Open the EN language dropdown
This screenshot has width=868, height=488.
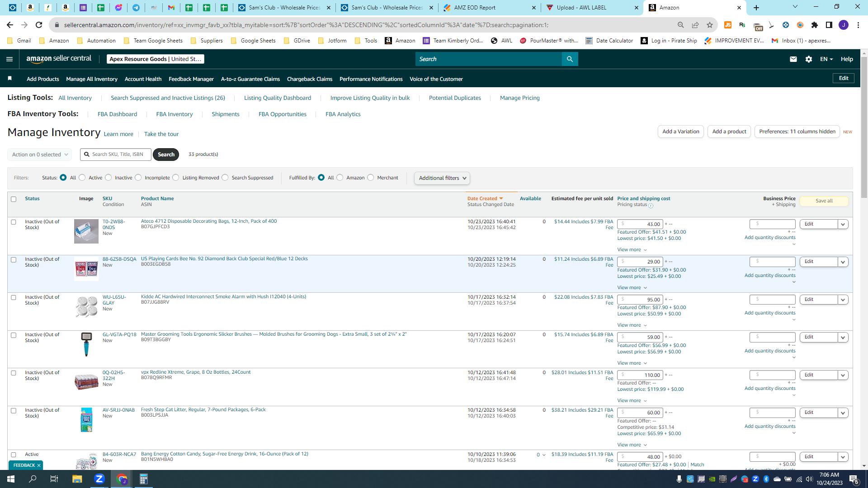coord(826,59)
